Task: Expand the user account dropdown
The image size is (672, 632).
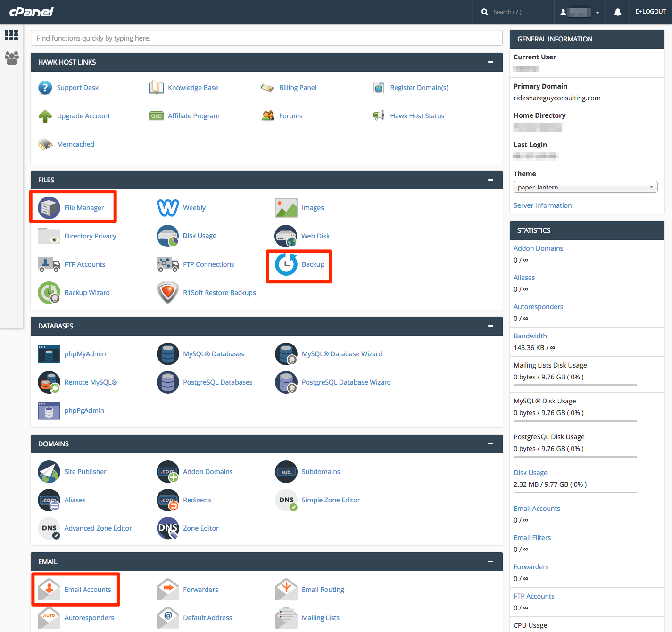Action: (x=597, y=11)
